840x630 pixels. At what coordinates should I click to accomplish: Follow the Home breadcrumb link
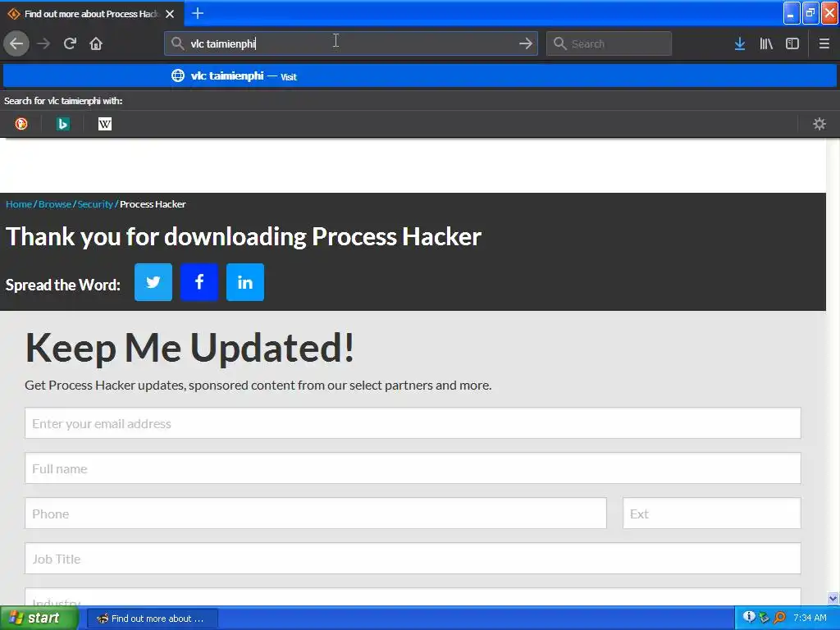coord(19,204)
